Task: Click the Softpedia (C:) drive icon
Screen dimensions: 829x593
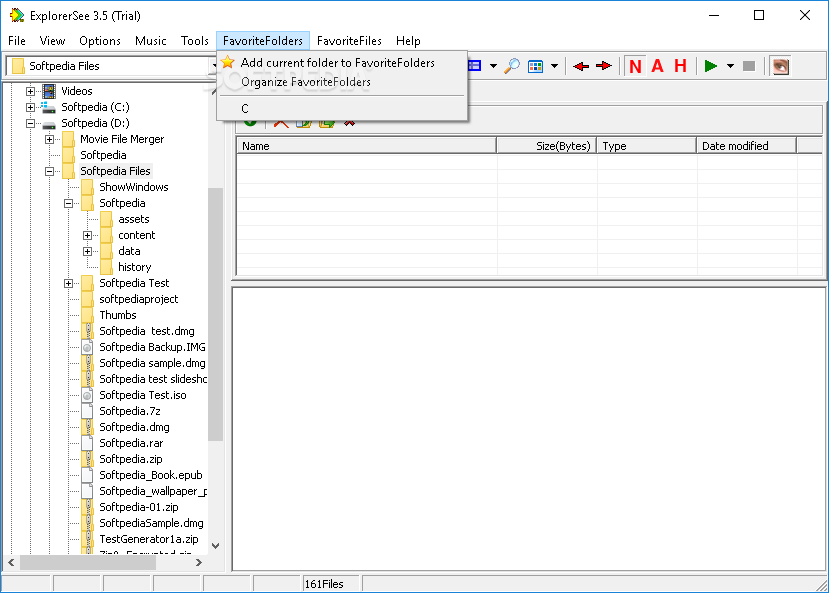Action: [49, 107]
